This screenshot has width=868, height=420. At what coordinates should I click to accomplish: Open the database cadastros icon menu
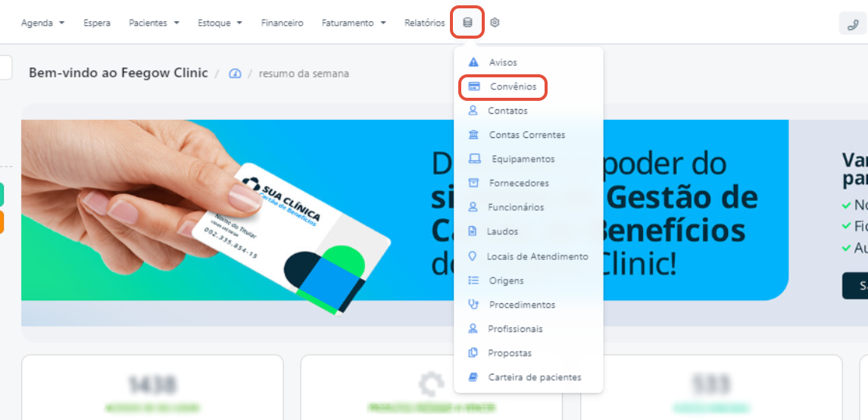[x=468, y=23]
